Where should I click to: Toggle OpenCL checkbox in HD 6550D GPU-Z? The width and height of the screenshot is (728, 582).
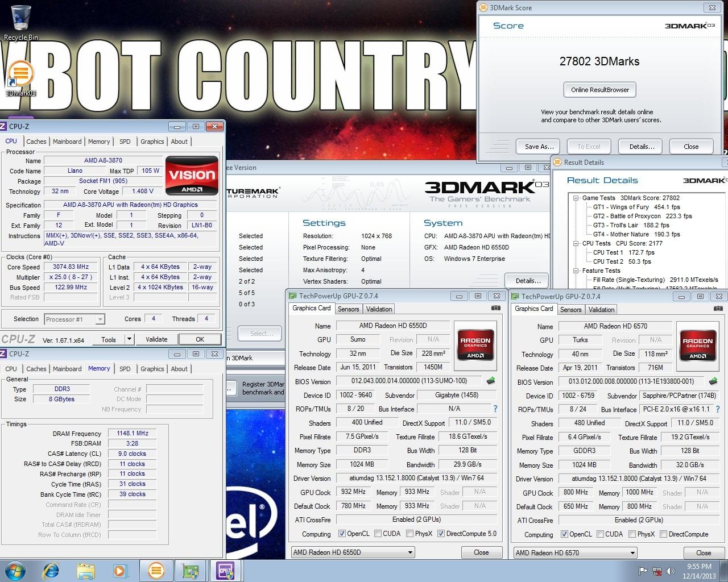pos(342,534)
